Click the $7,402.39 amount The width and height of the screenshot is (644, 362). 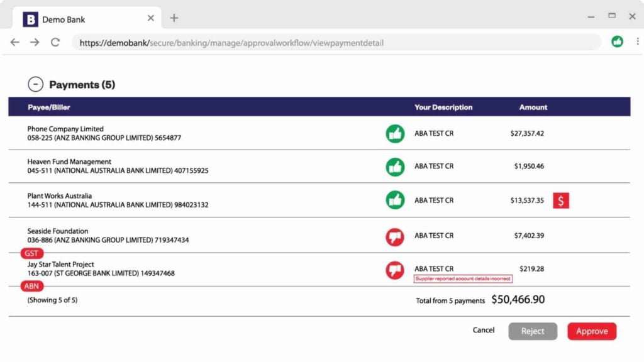pyautogui.click(x=529, y=236)
